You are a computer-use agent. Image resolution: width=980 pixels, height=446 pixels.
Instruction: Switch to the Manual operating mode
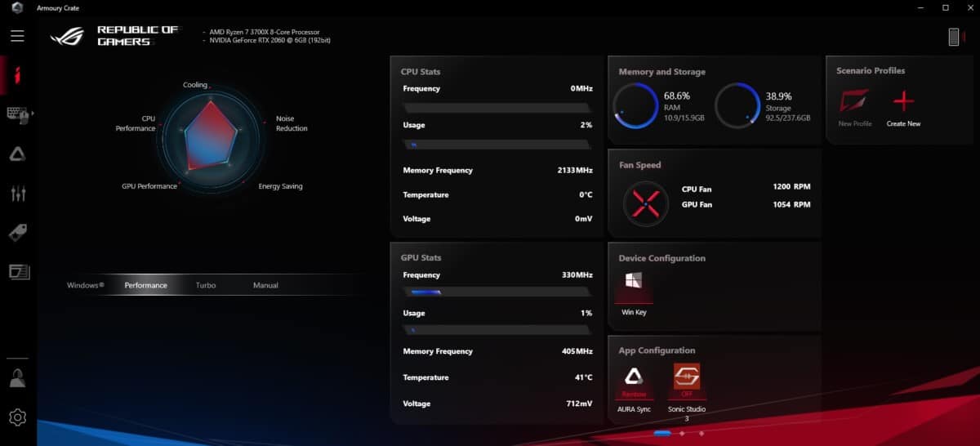(x=265, y=285)
